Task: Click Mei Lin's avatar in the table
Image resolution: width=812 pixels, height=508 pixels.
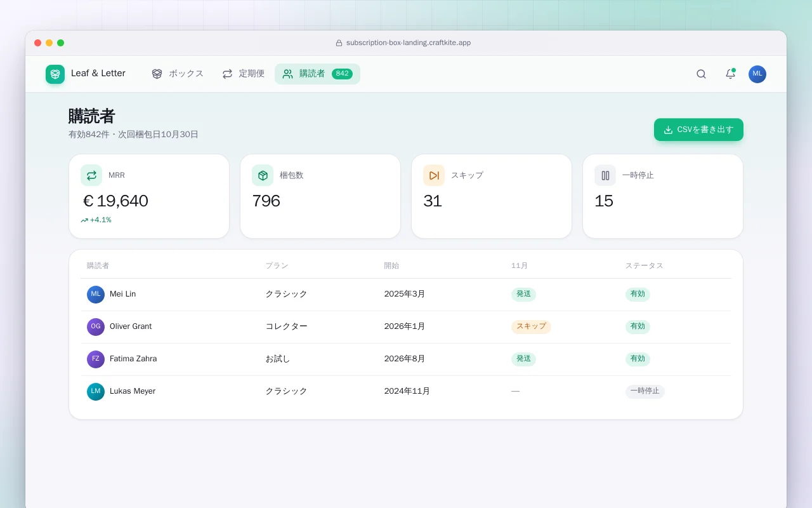Action: [96, 295]
